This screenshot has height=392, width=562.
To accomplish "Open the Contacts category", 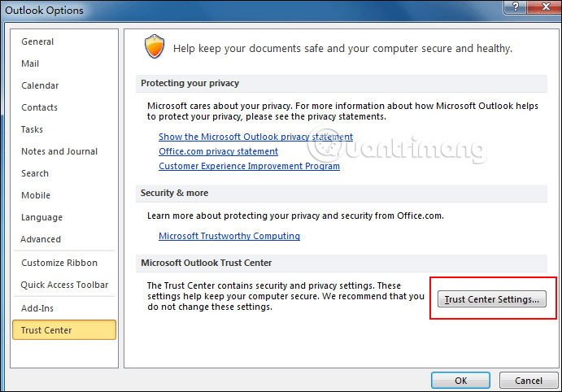I will pos(39,107).
